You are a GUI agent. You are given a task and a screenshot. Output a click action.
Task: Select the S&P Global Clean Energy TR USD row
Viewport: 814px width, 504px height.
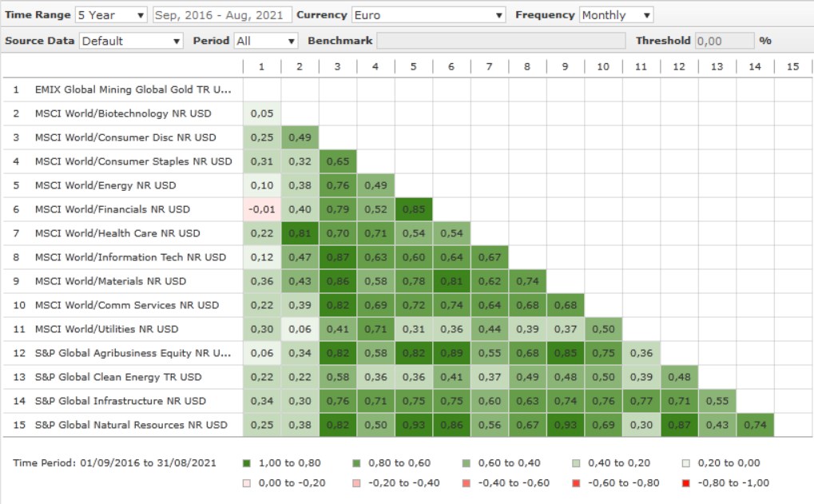click(x=118, y=377)
